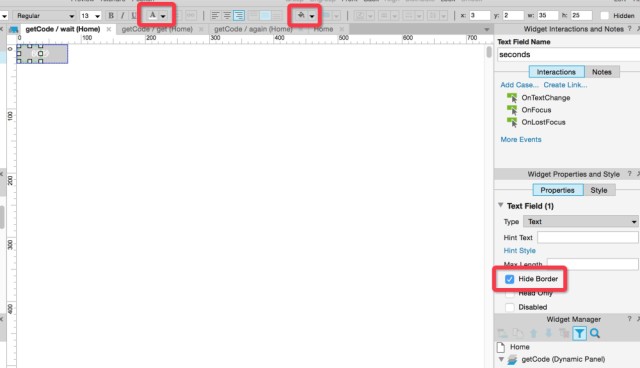The height and width of the screenshot is (368, 640).
Task: Click the Widget Manager move up arrow
Action: pos(533,333)
